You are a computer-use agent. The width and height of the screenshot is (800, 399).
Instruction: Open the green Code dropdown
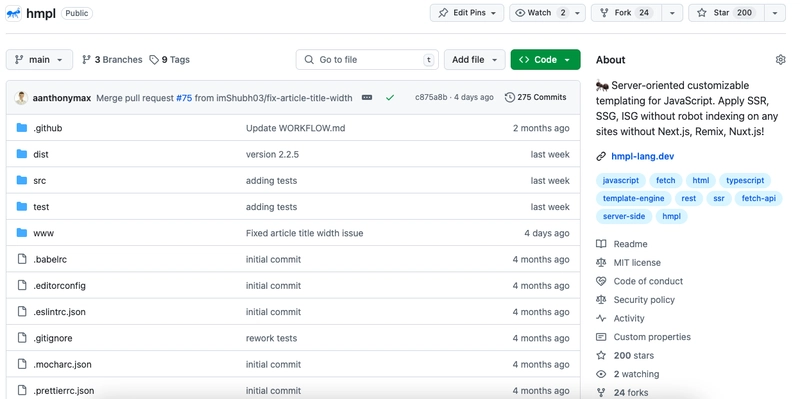tap(545, 60)
